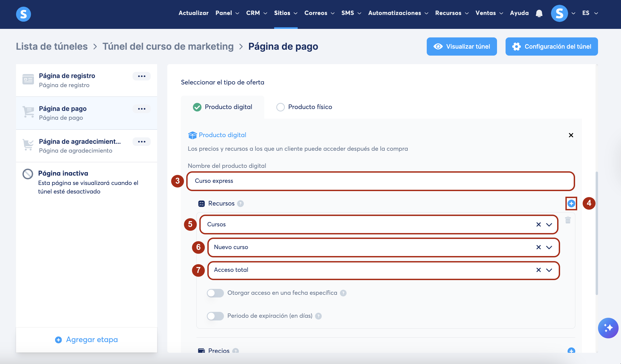621x364 pixels.
Task: Select the Producto físico radio option
Action: (x=280, y=107)
